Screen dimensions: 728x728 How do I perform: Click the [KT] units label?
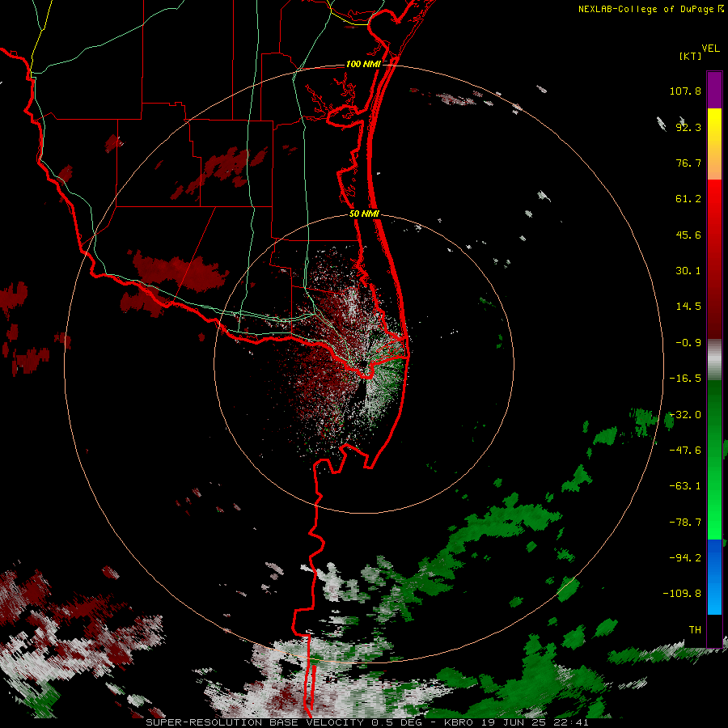[690, 56]
